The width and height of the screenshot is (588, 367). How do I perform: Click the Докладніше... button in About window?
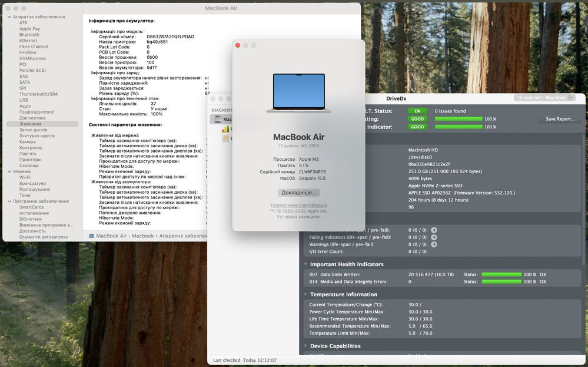(x=299, y=193)
